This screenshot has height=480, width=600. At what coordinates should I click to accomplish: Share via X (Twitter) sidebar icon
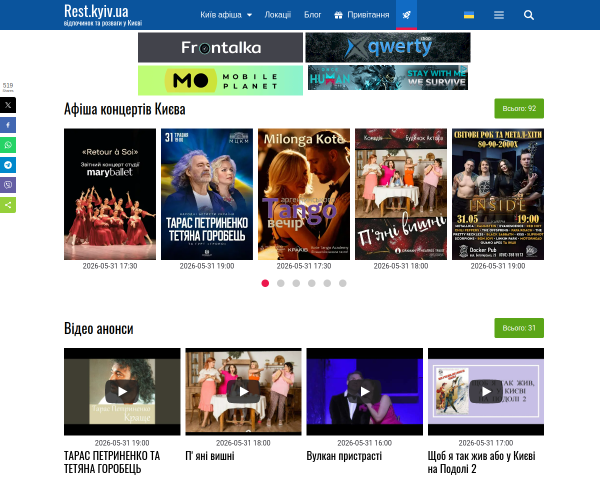click(8, 105)
